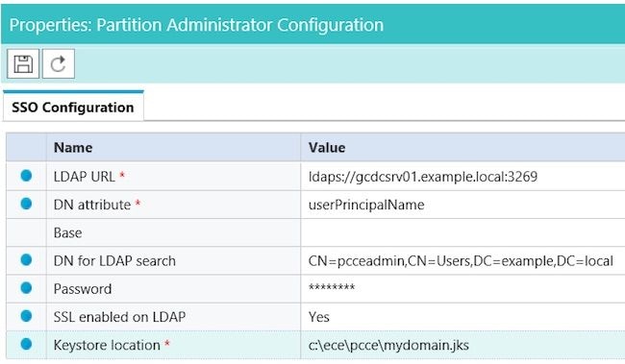The height and width of the screenshot is (364, 625).
Task: Click the DN for LDAP search value
Action: (462, 261)
